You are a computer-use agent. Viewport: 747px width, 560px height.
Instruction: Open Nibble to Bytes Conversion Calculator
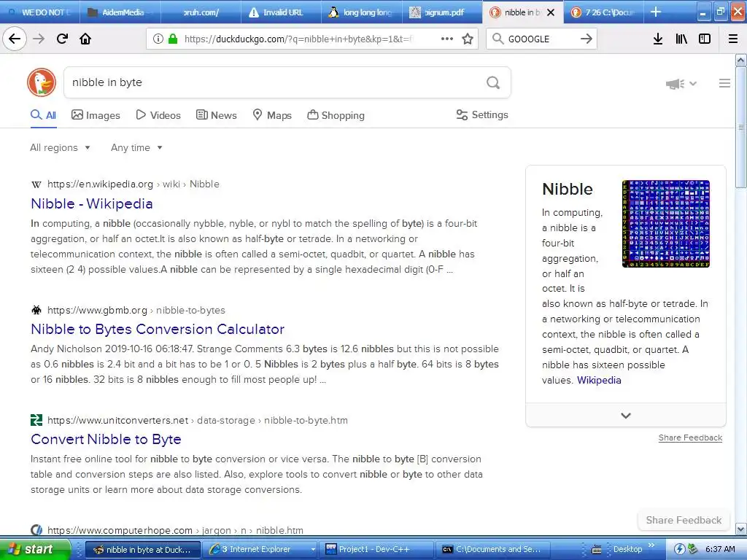pyautogui.click(x=158, y=329)
